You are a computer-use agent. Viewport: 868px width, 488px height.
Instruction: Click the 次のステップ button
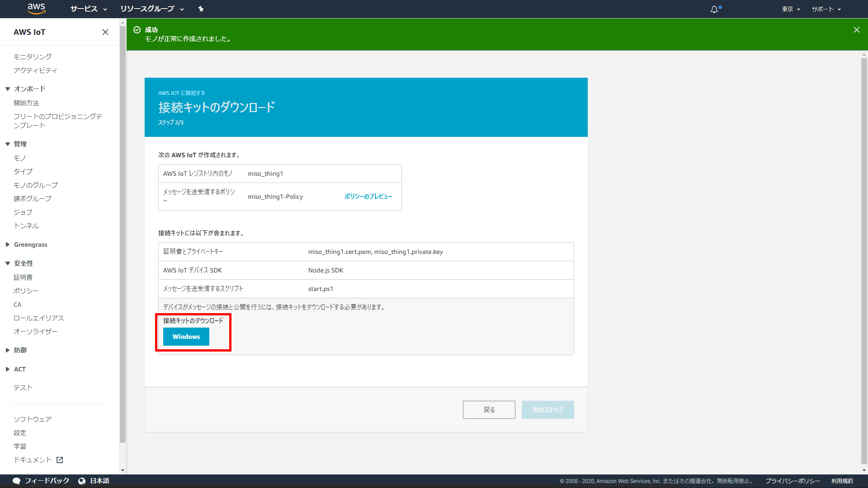[548, 410]
